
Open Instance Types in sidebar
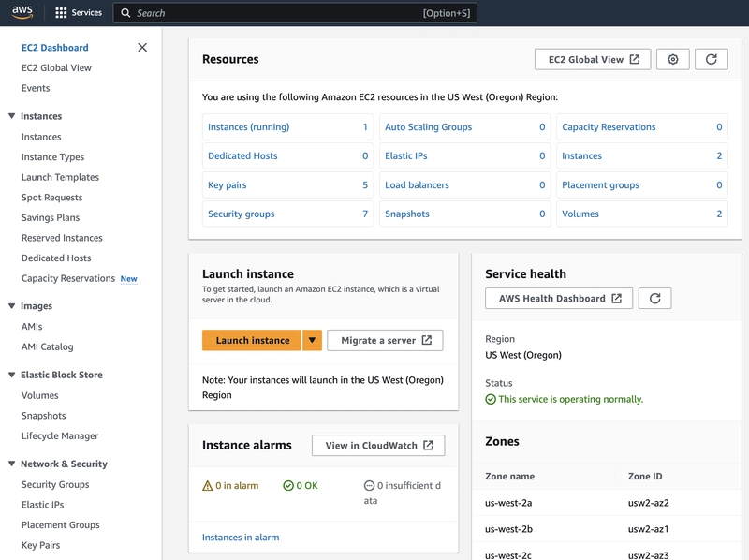52,156
